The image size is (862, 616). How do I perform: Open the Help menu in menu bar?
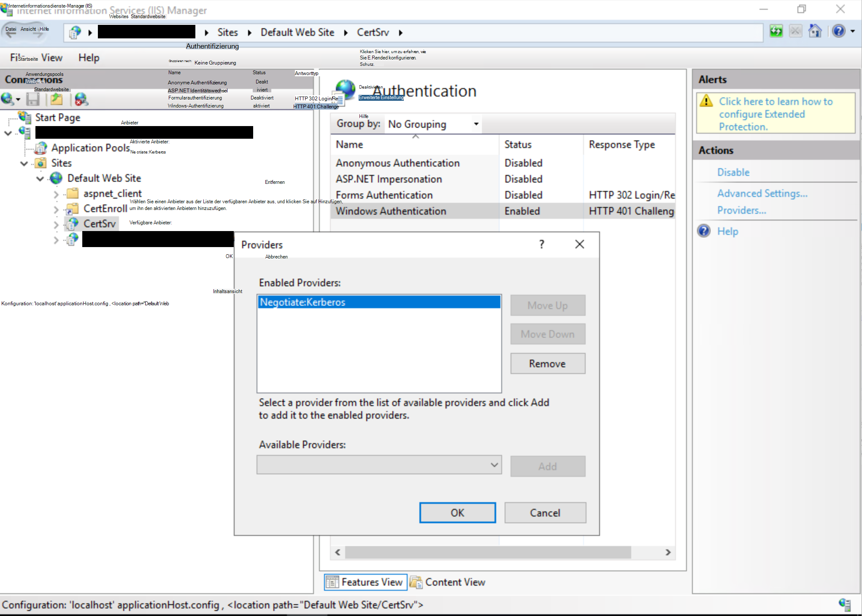click(89, 58)
